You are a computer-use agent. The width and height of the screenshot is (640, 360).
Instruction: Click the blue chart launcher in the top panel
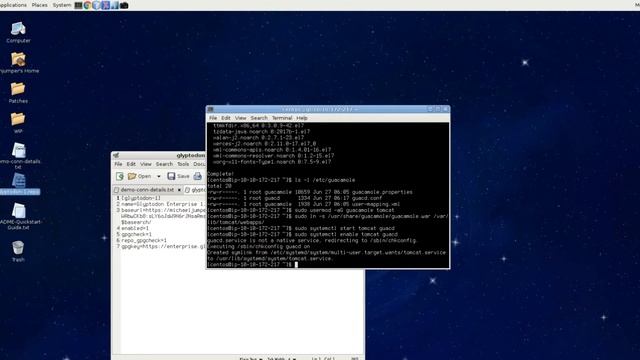115,5
